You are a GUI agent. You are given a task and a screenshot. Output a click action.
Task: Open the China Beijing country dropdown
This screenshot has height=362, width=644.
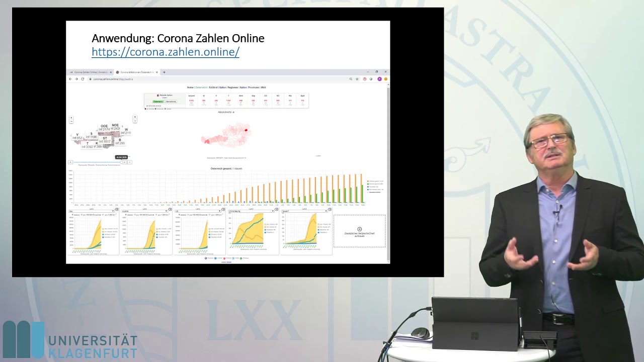point(252,211)
